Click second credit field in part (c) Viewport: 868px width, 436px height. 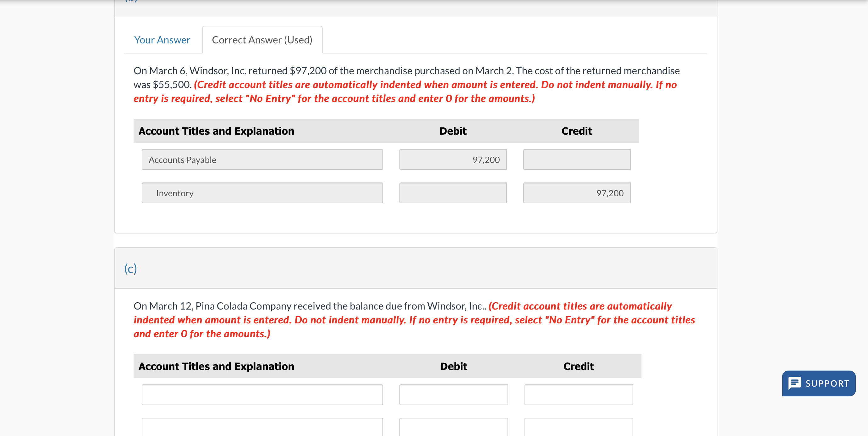point(578,427)
